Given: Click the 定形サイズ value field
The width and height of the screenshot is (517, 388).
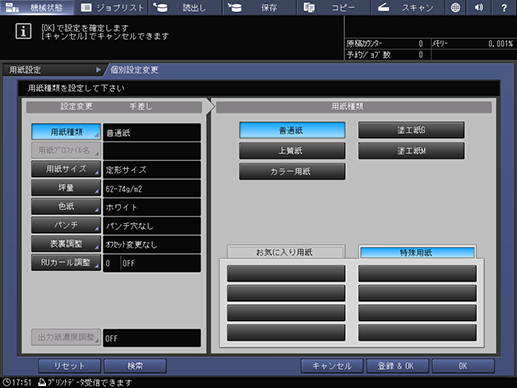Looking at the screenshot, I should (x=152, y=170).
